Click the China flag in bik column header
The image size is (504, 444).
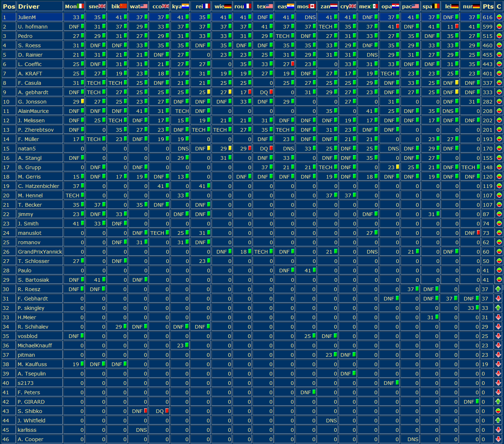pos(123,6)
